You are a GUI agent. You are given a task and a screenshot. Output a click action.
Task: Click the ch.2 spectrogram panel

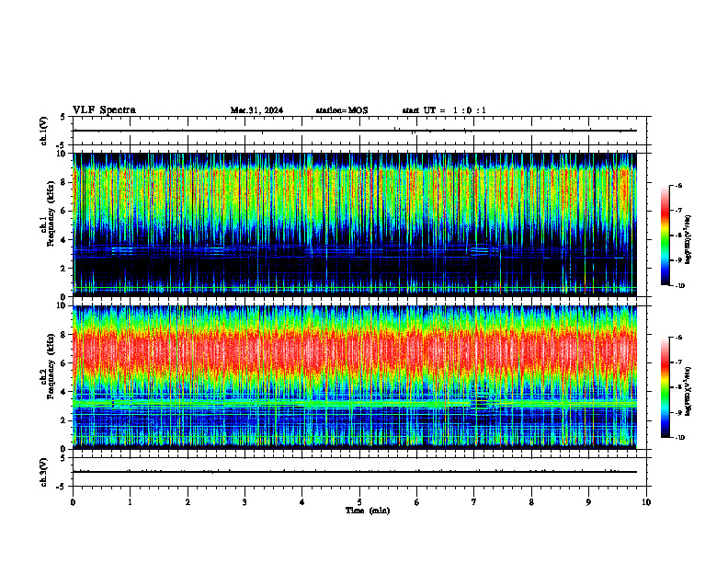click(x=355, y=377)
